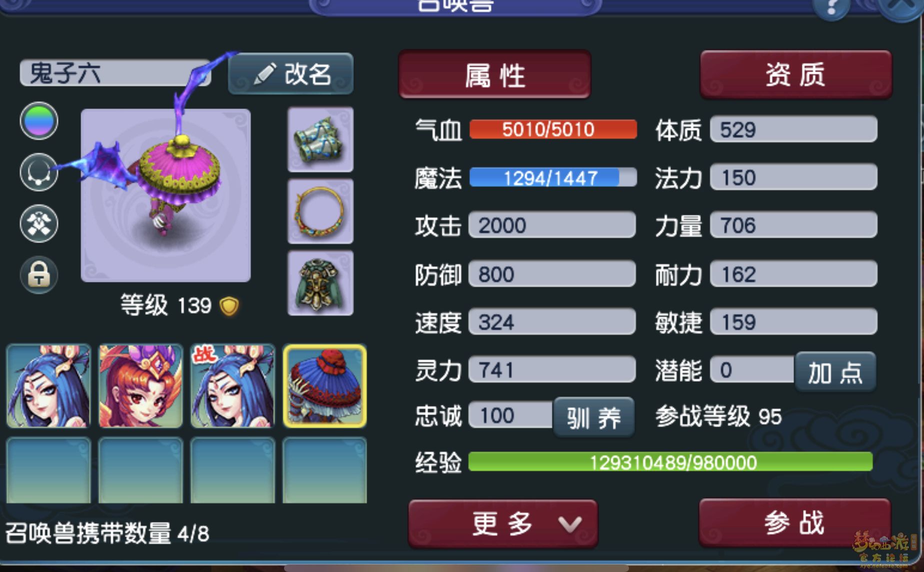Click the 加点 add points button
924x572 pixels.
tap(835, 372)
